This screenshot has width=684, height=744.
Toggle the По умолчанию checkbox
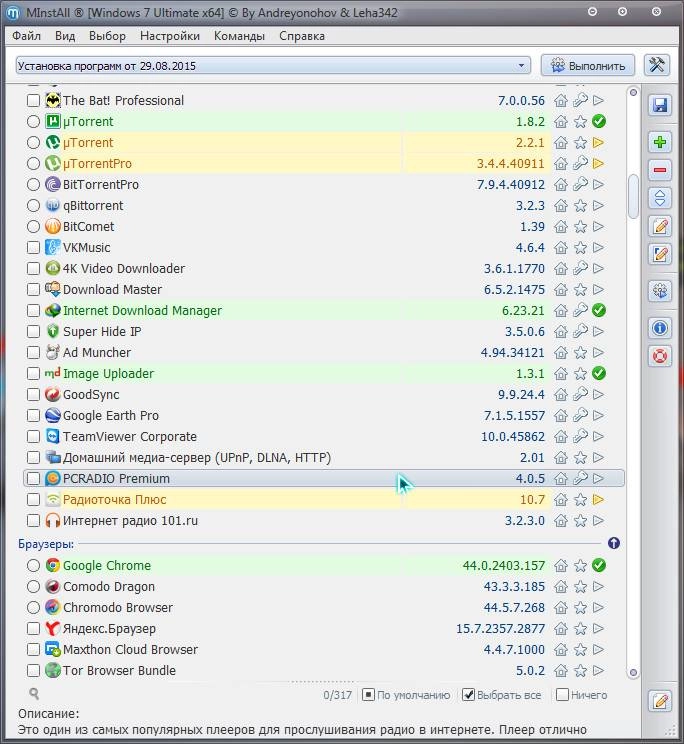(x=368, y=695)
